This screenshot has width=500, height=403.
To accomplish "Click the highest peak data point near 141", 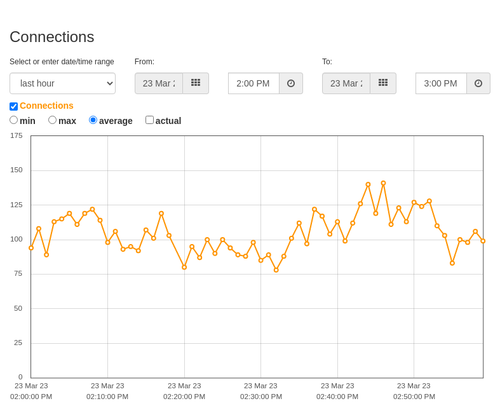I will [x=383, y=183].
